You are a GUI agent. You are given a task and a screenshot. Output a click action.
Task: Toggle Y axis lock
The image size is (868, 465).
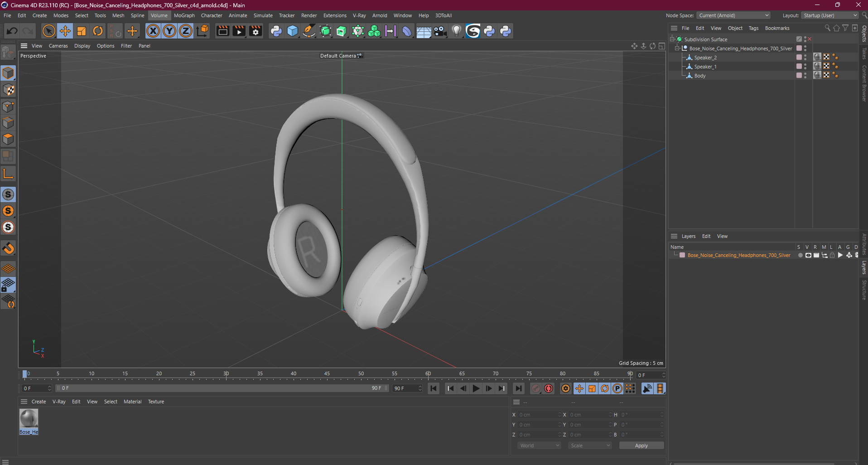(169, 31)
